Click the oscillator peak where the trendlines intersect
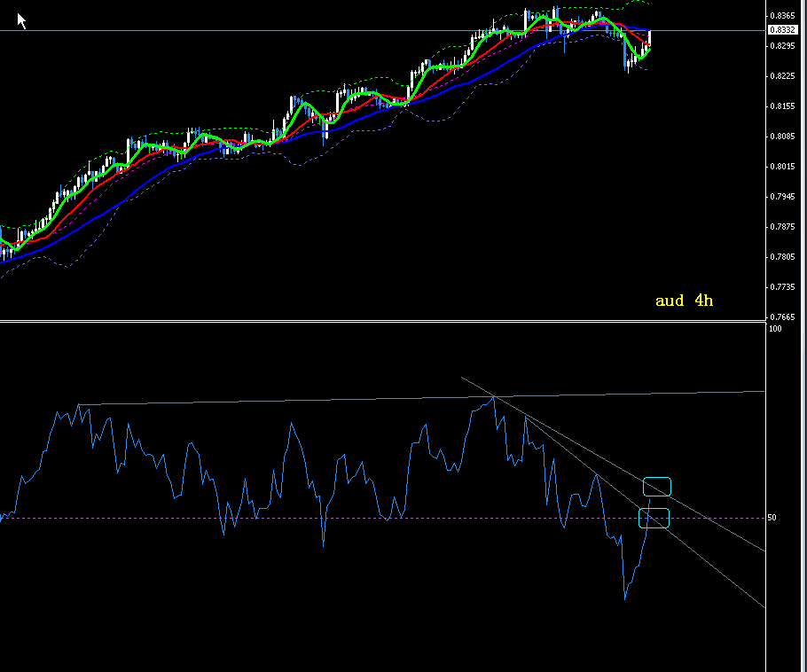The height and width of the screenshot is (672, 807). coord(494,396)
